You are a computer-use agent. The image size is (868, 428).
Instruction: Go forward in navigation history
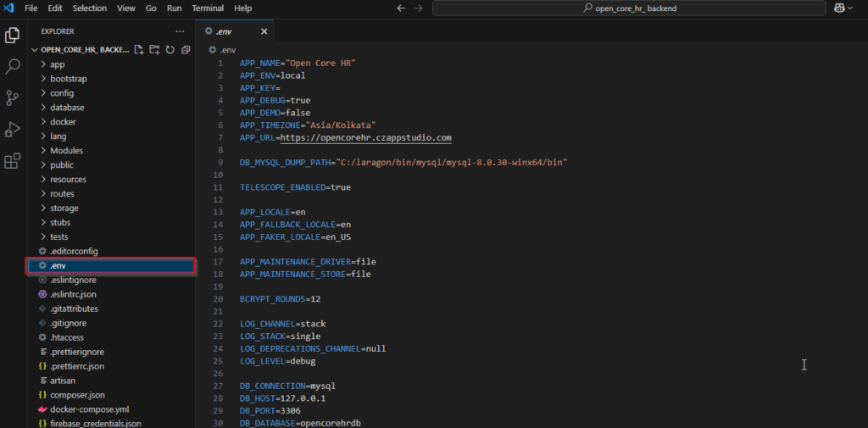[x=419, y=8]
